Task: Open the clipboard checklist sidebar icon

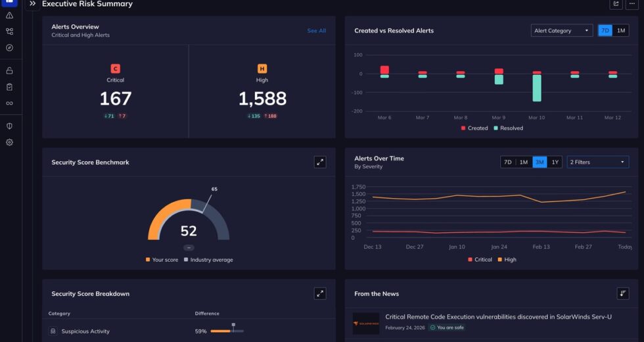Action: click(9, 87)
